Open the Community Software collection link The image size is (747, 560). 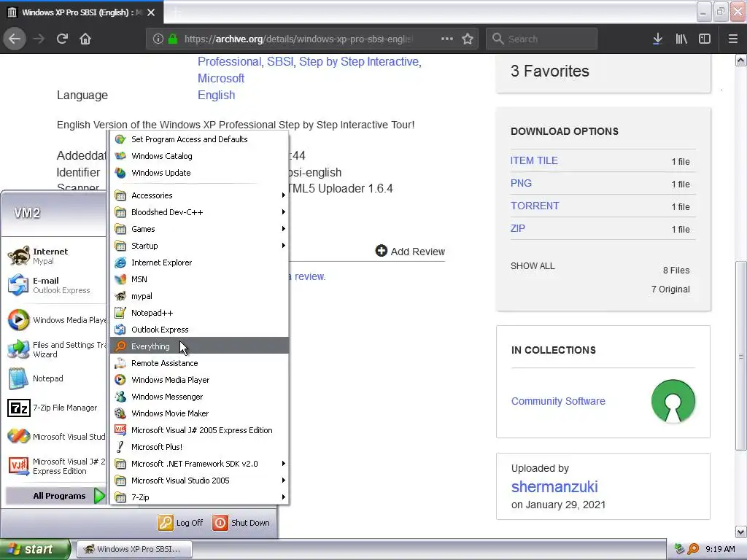tap(558, 401)
